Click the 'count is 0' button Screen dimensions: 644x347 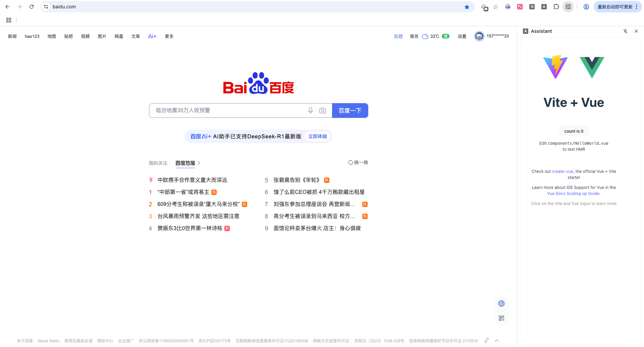pos(574,131)
